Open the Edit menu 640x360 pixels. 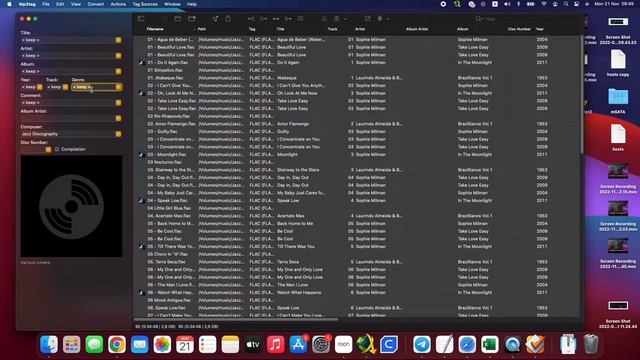[60, 4]
